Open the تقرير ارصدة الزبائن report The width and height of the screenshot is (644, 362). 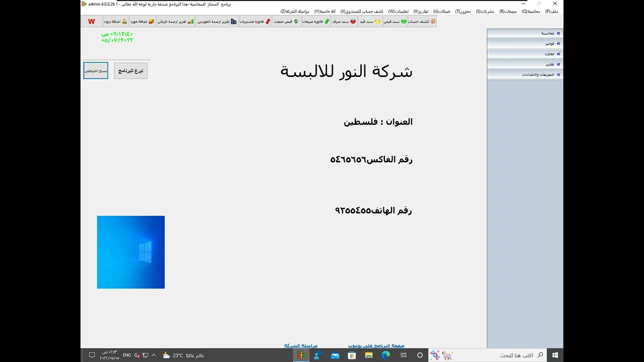pos(176,22)
